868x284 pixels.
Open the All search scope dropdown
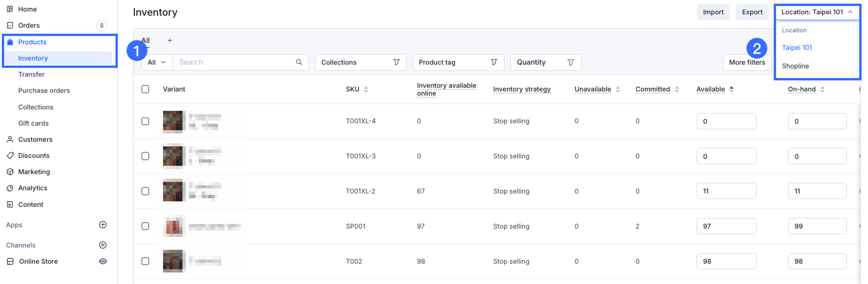157,62
